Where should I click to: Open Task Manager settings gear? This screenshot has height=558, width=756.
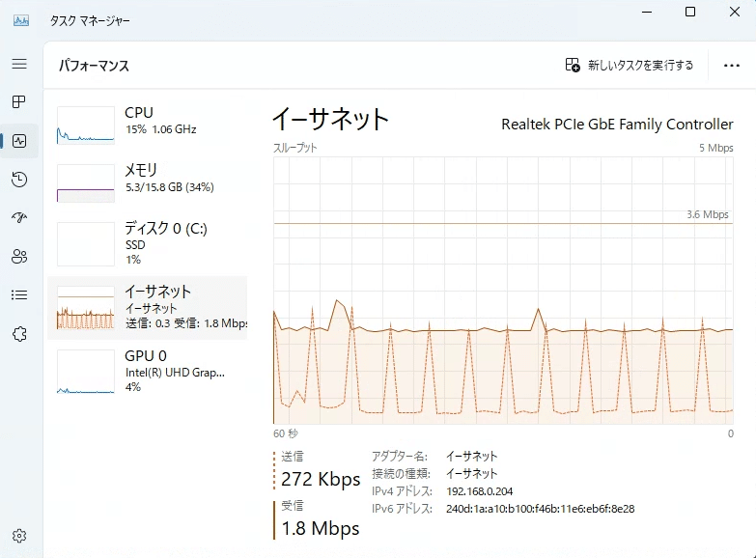19,536
